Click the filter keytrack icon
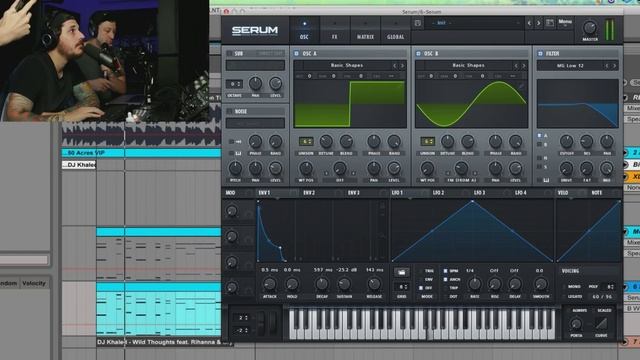The height and width of the screenshot is (360, 640). click(x=546, y=180)
